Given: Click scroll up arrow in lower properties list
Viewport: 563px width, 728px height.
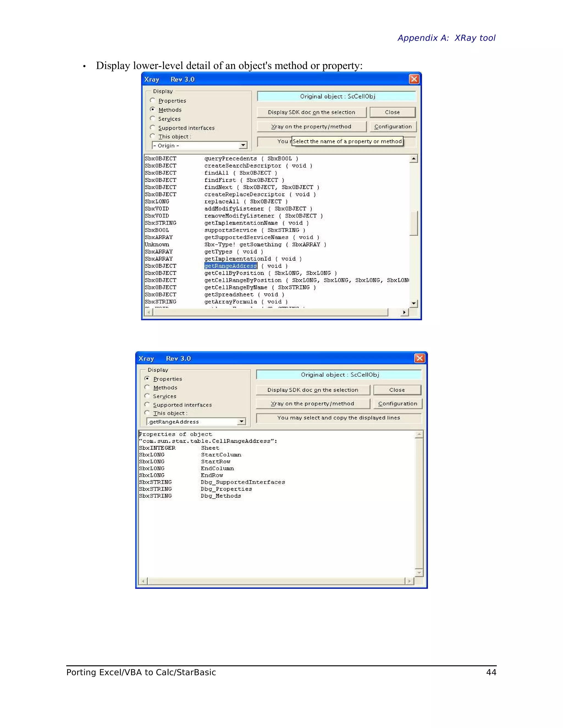Looking at the screenshot, I should (x=419, y=434).
